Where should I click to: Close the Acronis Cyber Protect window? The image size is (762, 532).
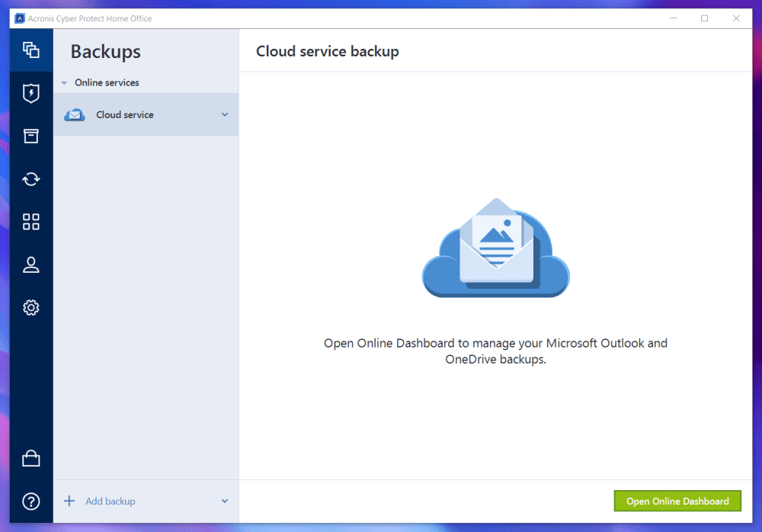point(736,18)
